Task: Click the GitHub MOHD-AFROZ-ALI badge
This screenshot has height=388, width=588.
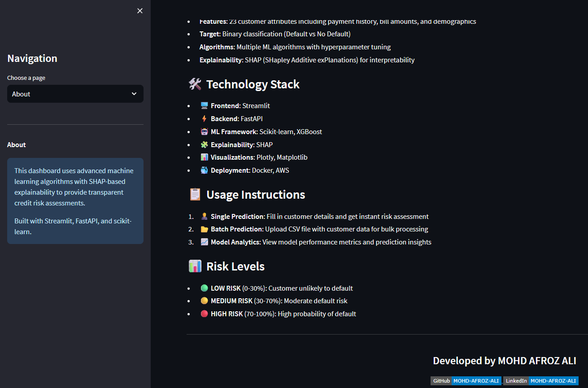Action: point(466,381)
